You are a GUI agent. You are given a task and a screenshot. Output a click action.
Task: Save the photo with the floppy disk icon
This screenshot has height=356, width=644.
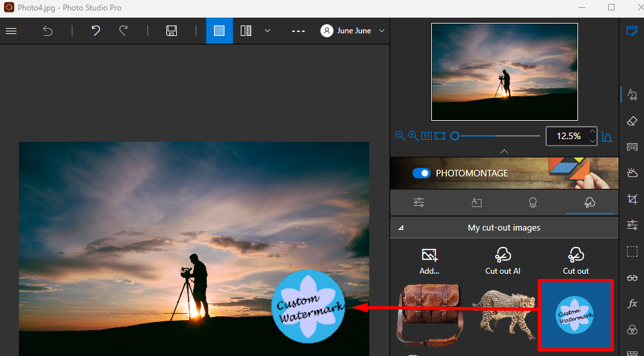(x=172, y=31)
